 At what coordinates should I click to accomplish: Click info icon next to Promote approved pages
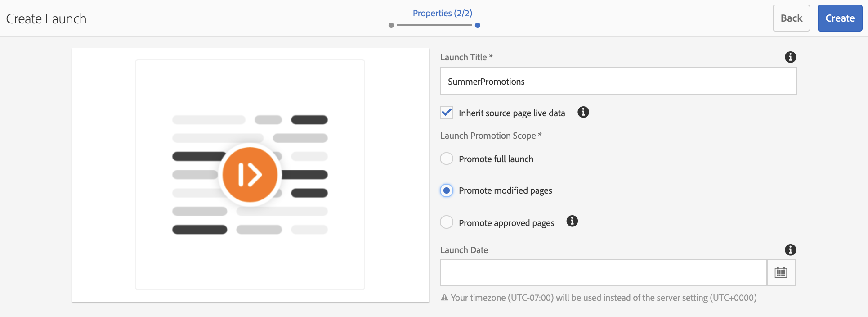[x=572, y=221]
